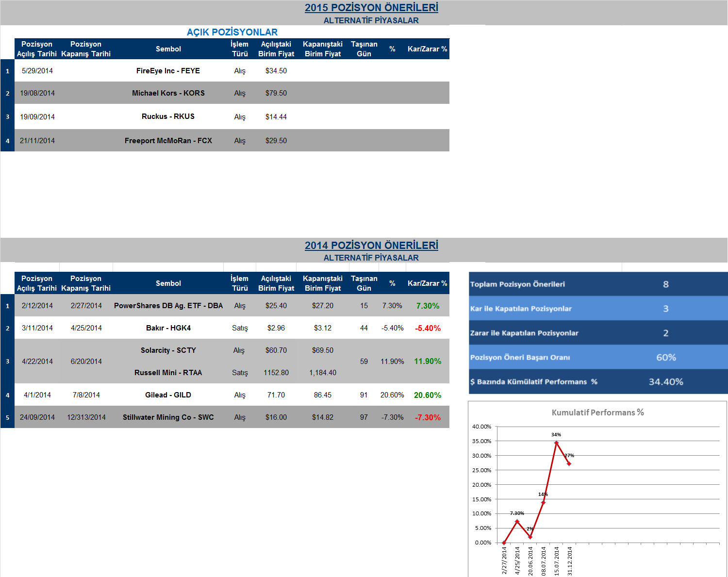Click the red -5.40% Kar/Zarar value
Screen dimensions: 728x577
[428, 328]
